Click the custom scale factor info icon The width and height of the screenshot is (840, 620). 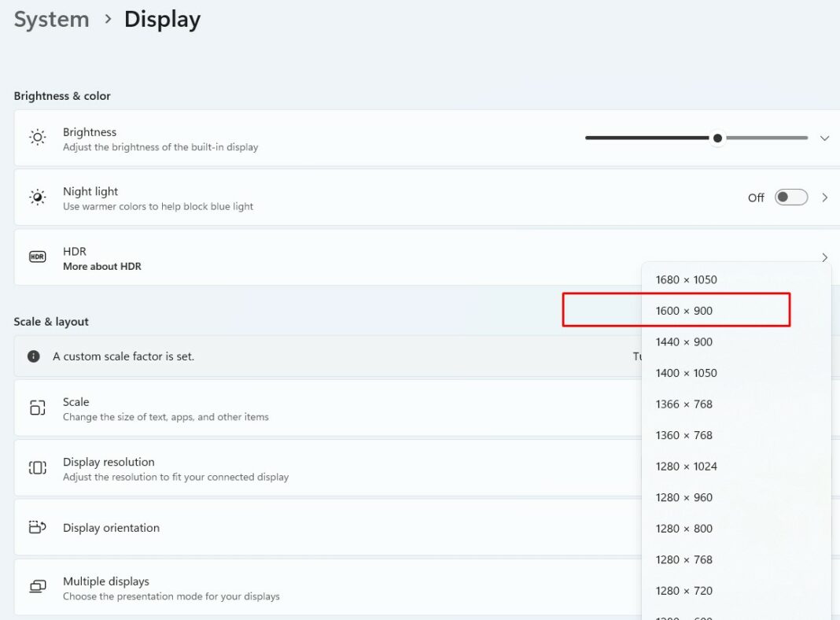(x=32, y=356)
